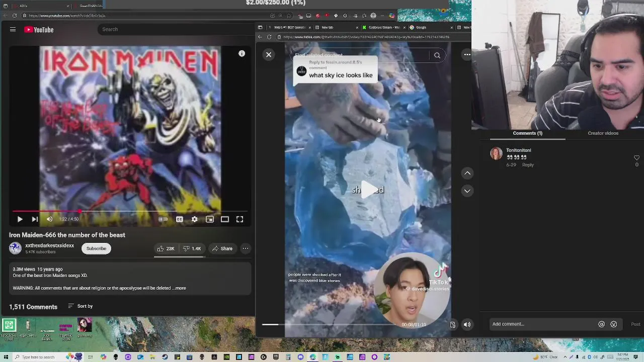Close the TikTok video viewer
The width and height of the screenshot is (644, 362).
(x=269, y=54)
